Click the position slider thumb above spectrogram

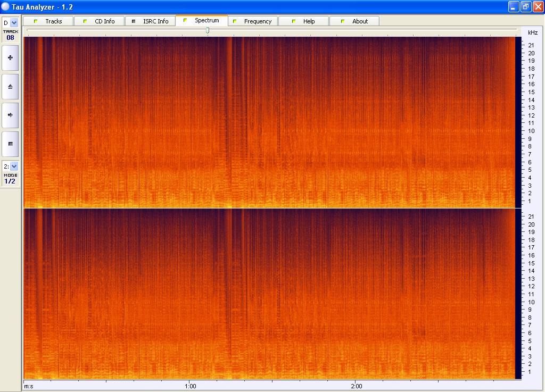207,31
